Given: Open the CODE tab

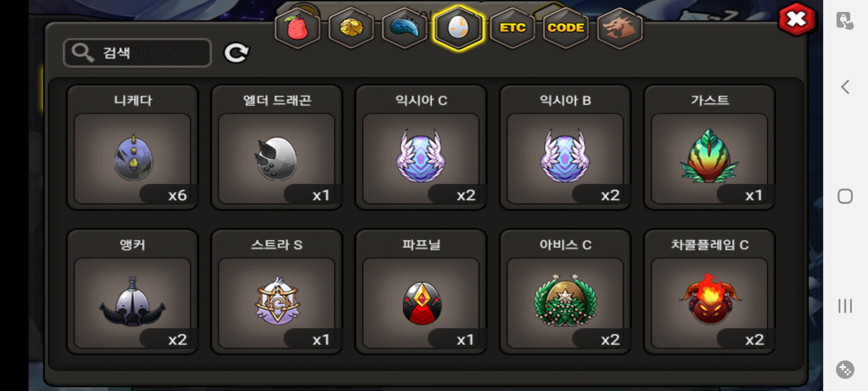Looking at the screenshot, I should coord(566,28).
